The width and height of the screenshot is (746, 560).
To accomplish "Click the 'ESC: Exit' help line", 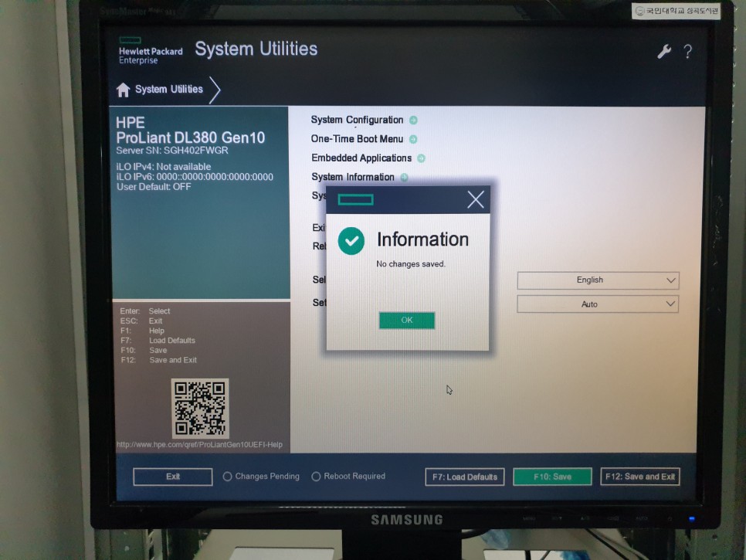I will click(x=141, y=321).
